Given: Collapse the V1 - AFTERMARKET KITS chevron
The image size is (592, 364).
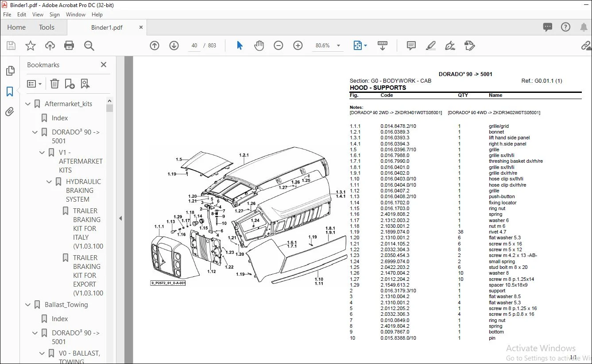Looking at the screenshot, I should (43, 153).
